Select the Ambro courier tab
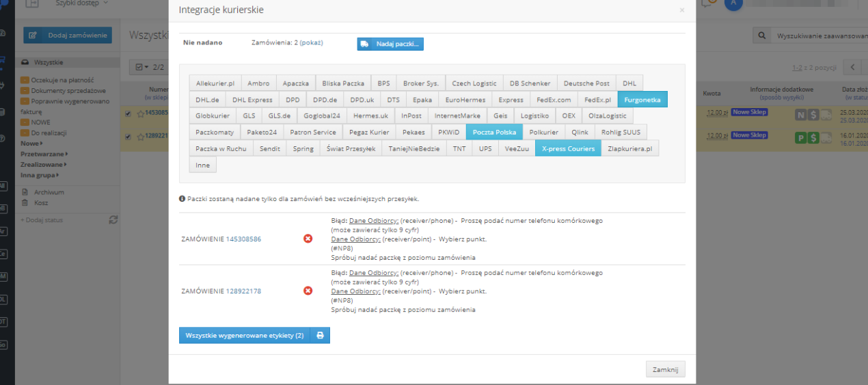Viewport: 868px width, 385px height. tap(258, 83)
